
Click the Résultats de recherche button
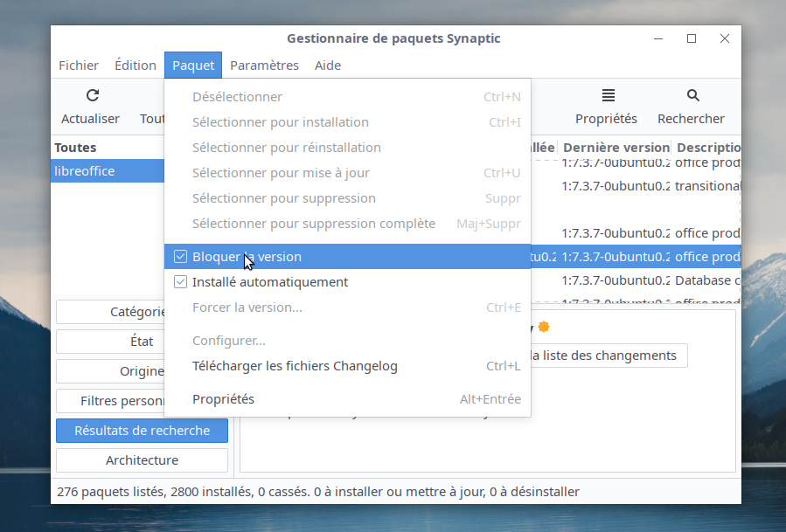pyautogui.click(x=142, y=431)
